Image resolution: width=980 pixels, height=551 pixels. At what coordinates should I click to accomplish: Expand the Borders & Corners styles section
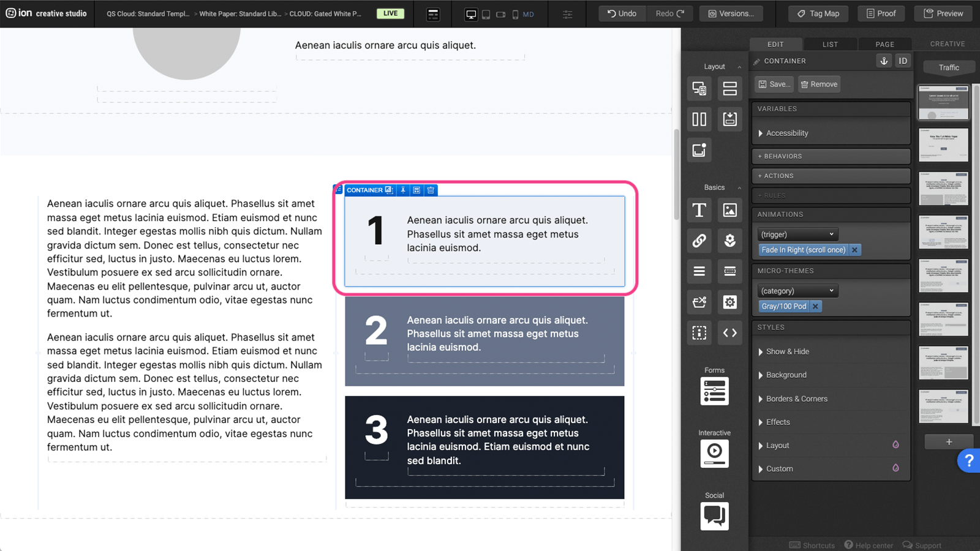pos(796,399)
